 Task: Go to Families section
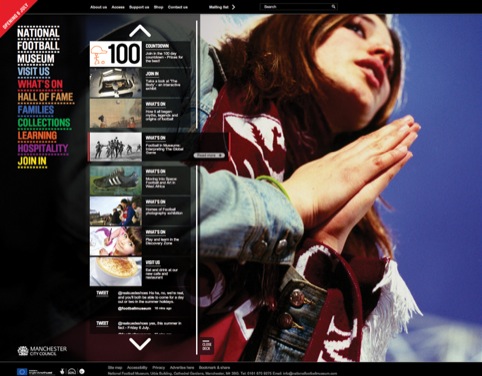tap(36, 110)
